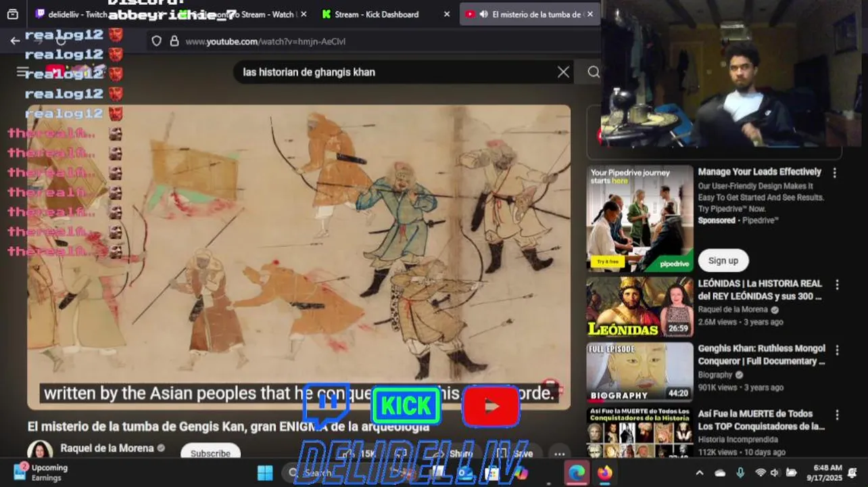Open Microsoft Edge from the taskbar
The image size is (868, 487).
[x=577, y=473]
